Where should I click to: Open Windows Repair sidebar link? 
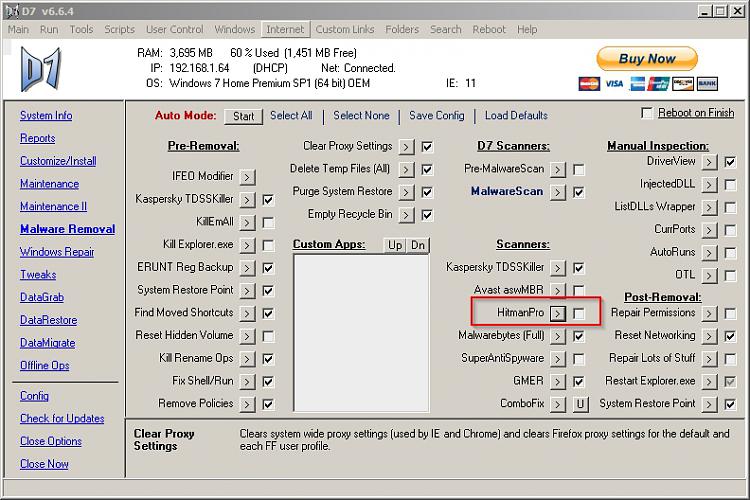pyautogui.click(x=57, y=252)
